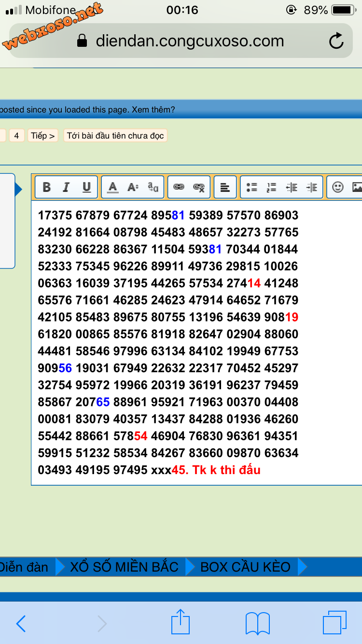Click the number 63634 in the editor
The image size is (362, 644).
click(281, 453)
